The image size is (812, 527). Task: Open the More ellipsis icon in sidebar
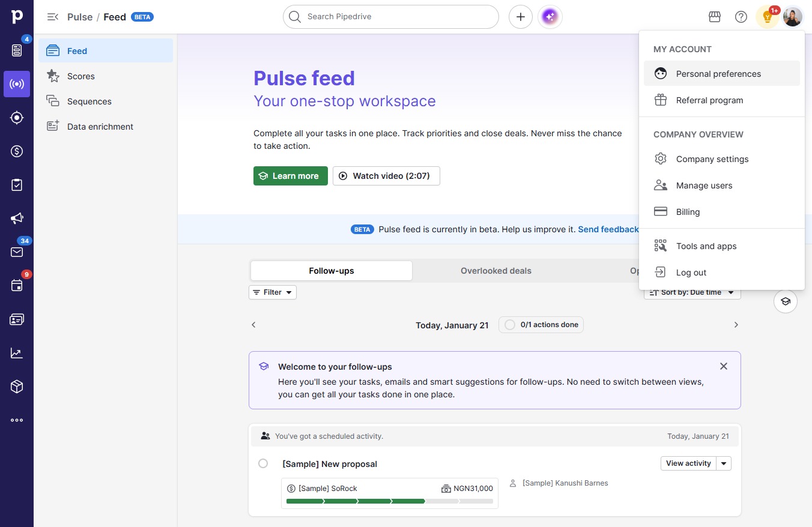(x=17, y=420)
